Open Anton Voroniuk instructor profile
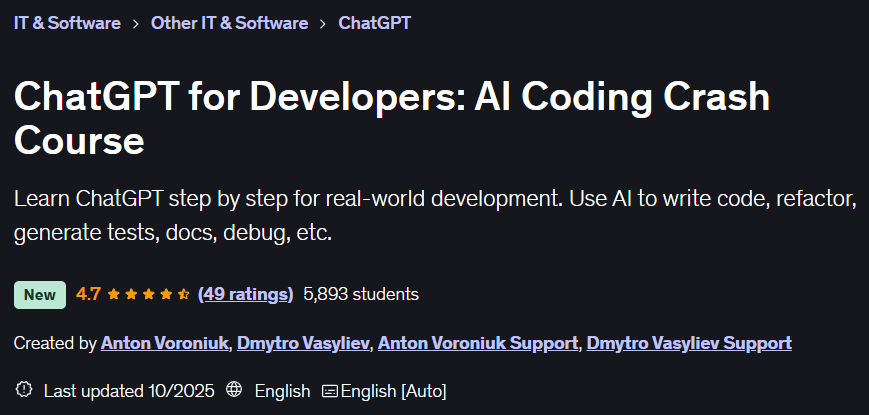Screen dimensions: 869x415 pos(165,344)
